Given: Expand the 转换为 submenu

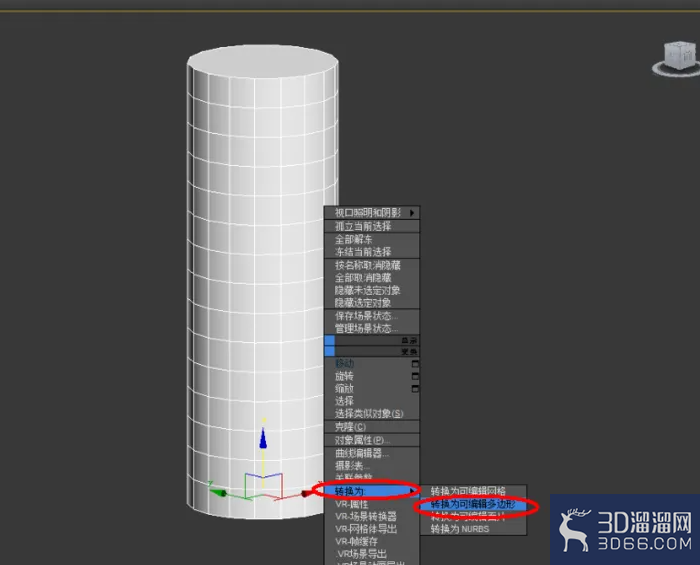Looking at the screenshot, I should pos(372,491).
